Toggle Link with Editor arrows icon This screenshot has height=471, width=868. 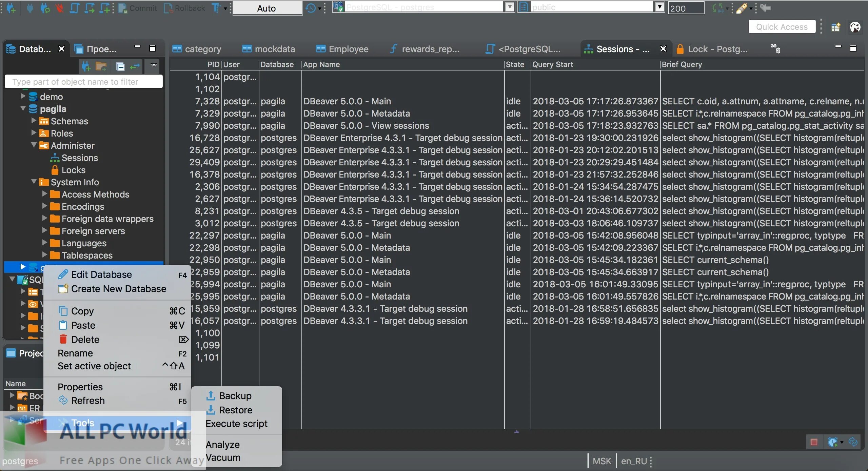(135, 66)
